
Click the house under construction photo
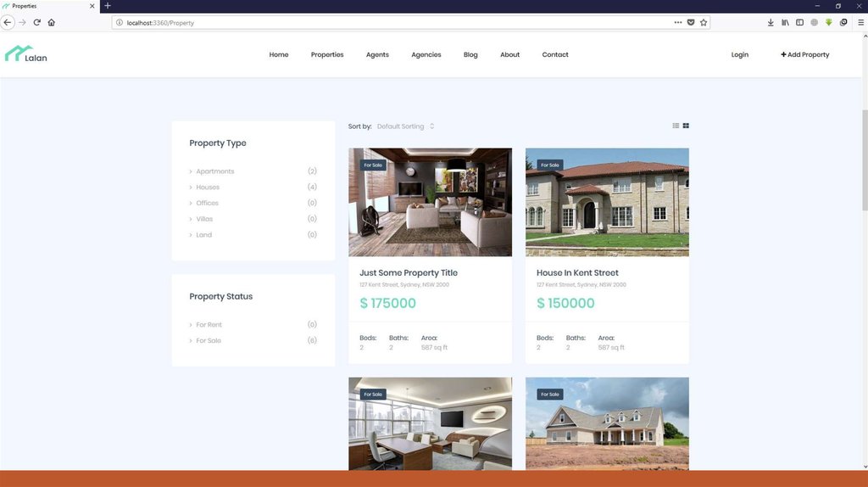607,424
